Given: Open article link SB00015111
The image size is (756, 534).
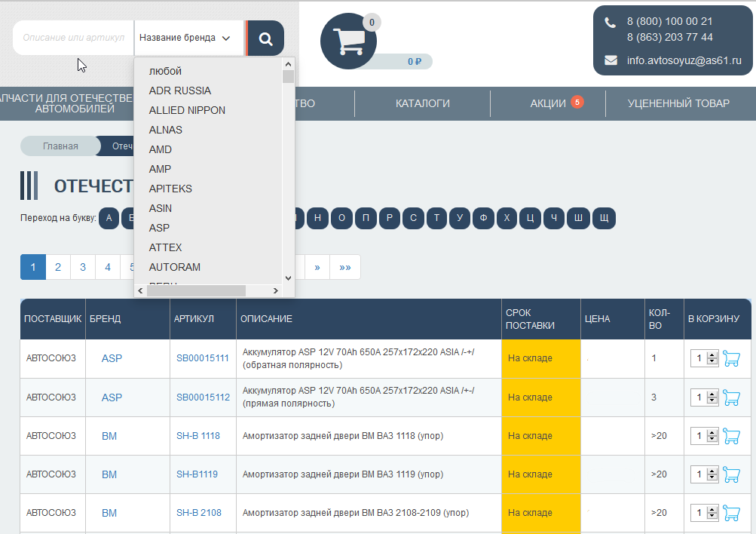Looking at the screenshot, I should coord(202,358).
